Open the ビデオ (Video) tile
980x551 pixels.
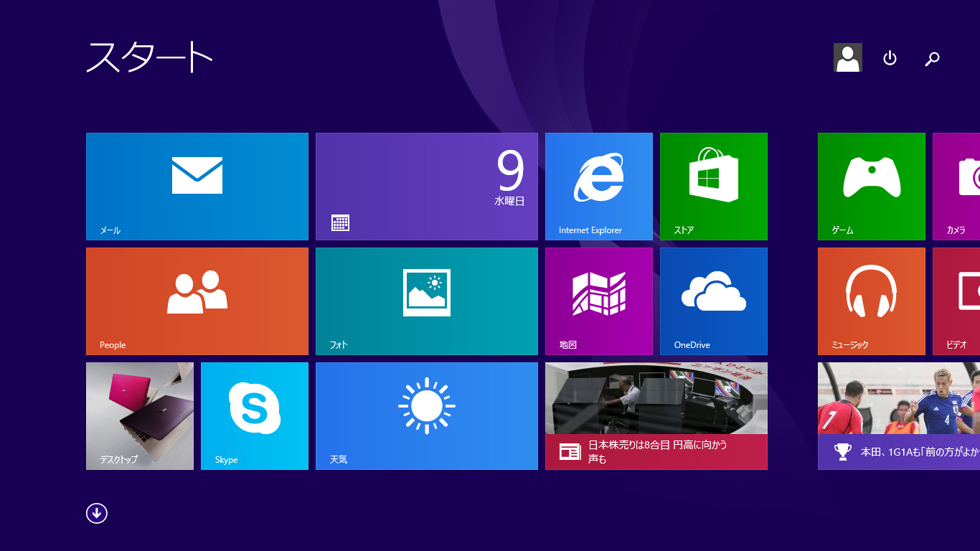click(x=956, y=301)
